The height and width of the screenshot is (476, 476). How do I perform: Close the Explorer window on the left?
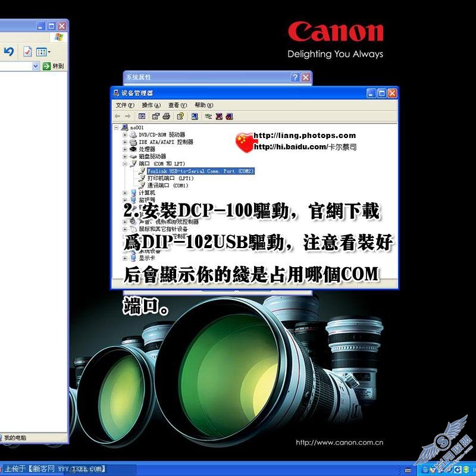tap(62, 26)
